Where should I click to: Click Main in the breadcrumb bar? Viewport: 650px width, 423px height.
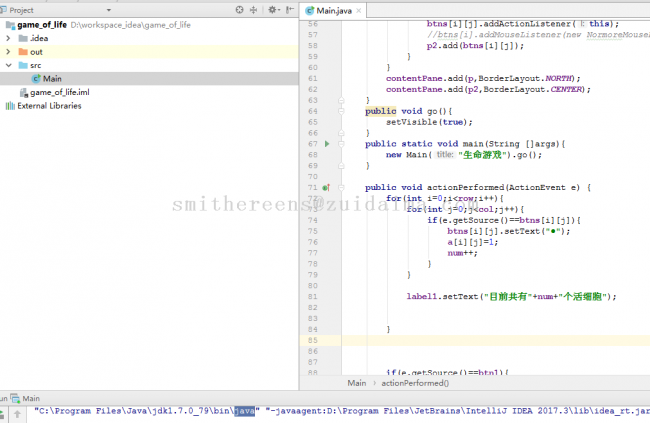click(x=356, y=382)
